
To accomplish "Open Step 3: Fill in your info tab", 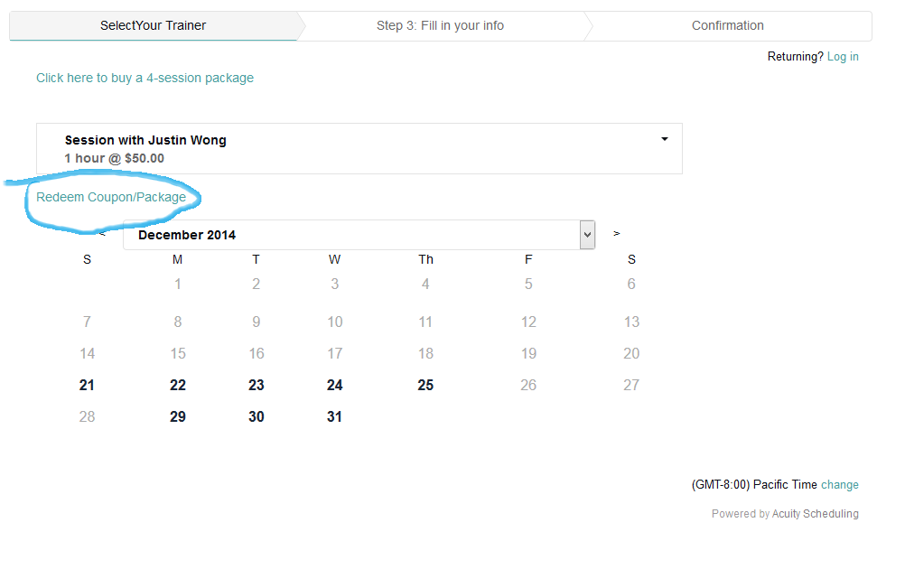I will point(440,25).
